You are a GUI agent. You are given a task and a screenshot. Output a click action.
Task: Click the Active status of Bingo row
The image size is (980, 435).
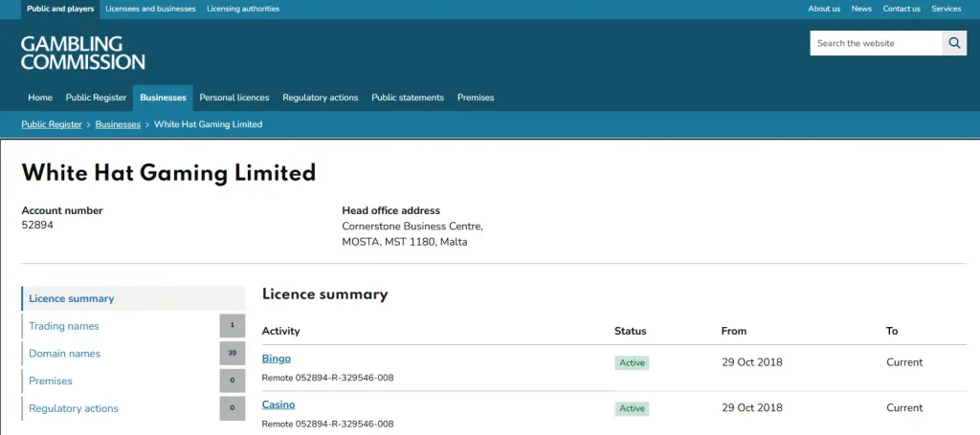tap(632, 362)
